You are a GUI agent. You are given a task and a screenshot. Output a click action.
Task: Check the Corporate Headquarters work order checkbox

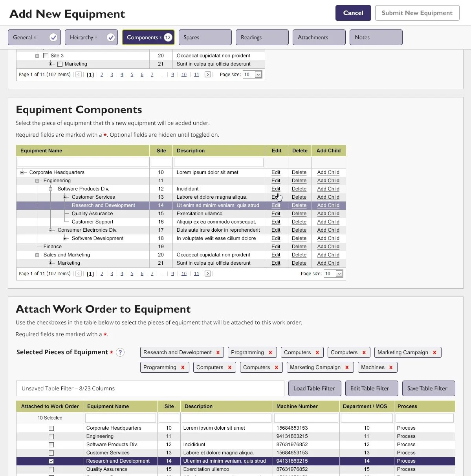coord(51,428)
